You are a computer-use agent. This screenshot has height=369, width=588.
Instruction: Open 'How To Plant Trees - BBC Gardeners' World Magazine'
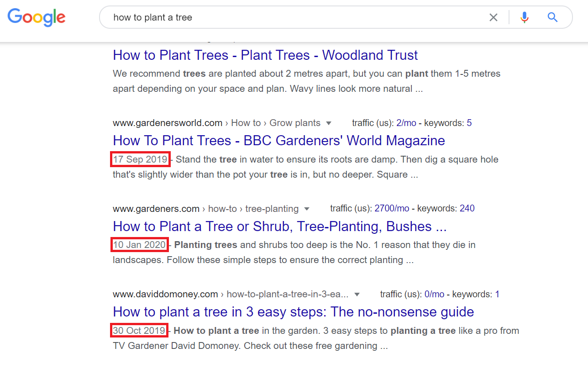(x=279, y=141)
